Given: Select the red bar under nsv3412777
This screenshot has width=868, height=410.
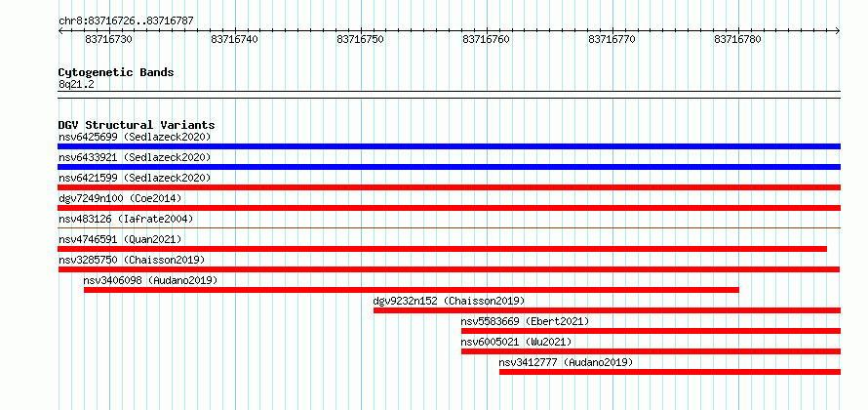Looking at the screenshot, I should [x=670, y=372].
